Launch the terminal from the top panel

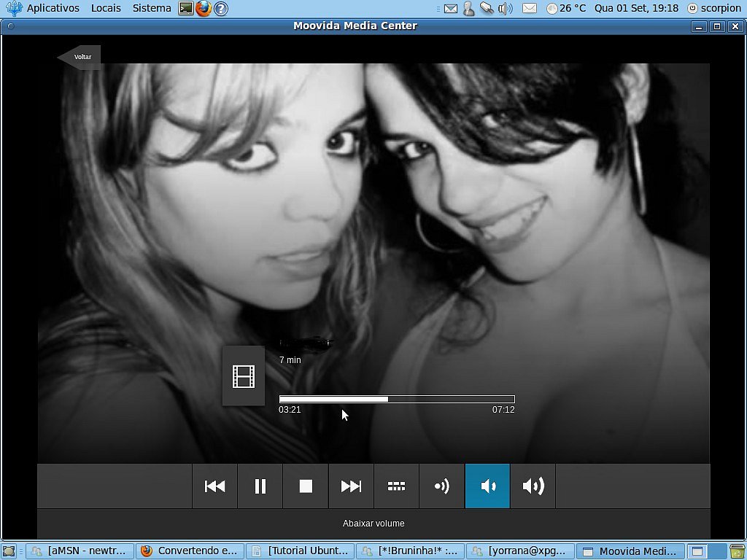click(x=186, y=8)
